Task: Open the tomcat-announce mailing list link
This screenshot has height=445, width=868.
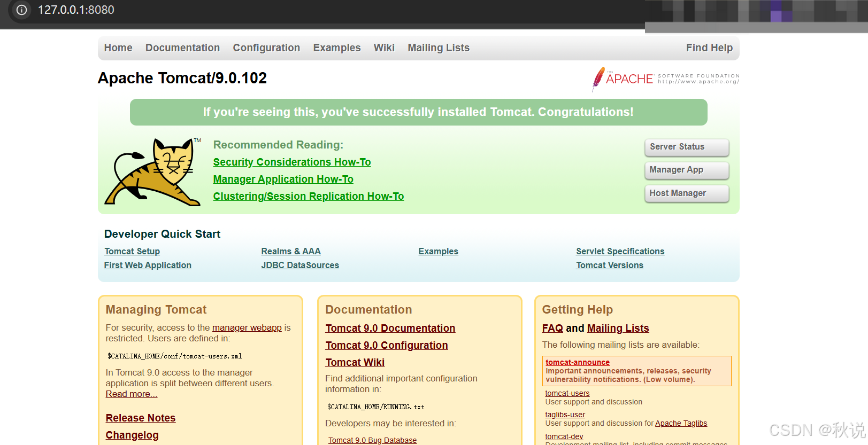Action: (578, 362)
